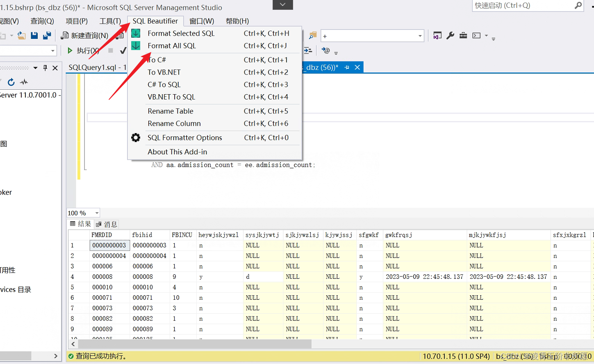
Task: Choose Rename Table menu entry
Action: point(215,111)
